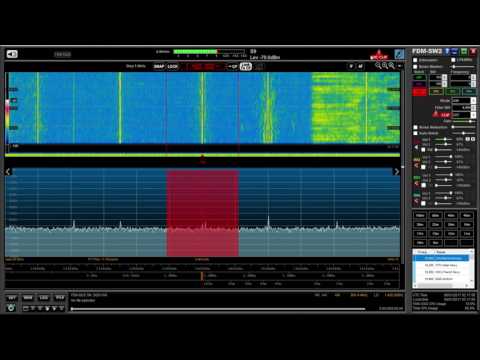Open the Facebook icon in FDM-SW2 title bar

tap(448, 51)
